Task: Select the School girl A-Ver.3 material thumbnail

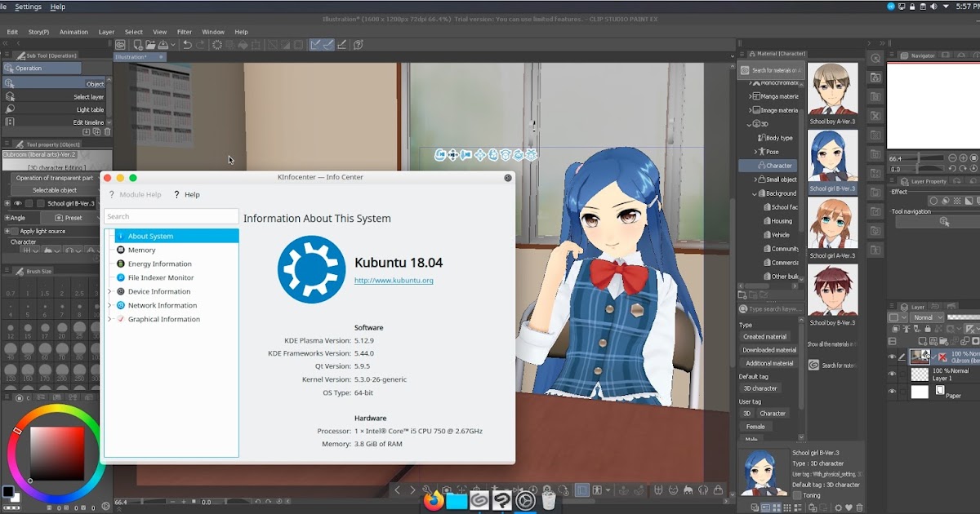Action: 833,223
